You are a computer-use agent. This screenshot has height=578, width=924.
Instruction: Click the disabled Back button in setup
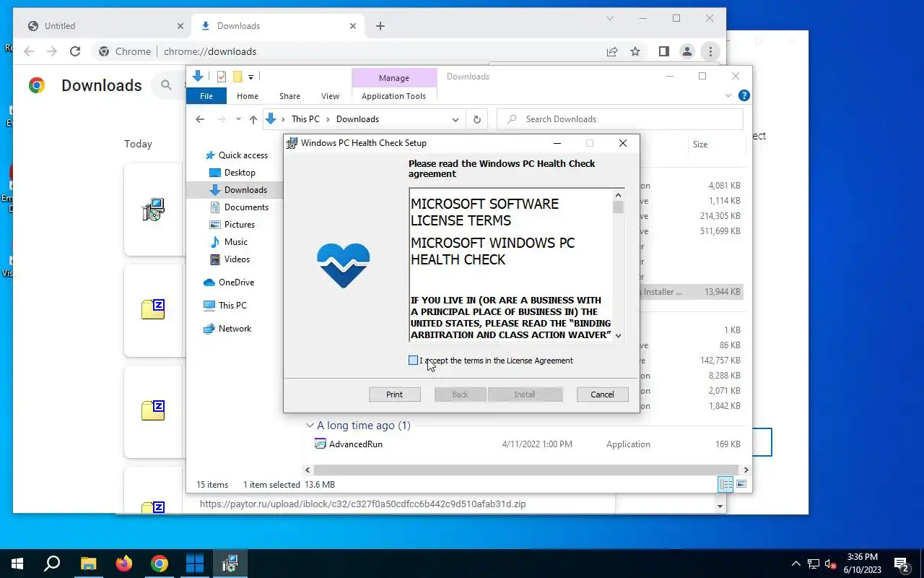460,394
